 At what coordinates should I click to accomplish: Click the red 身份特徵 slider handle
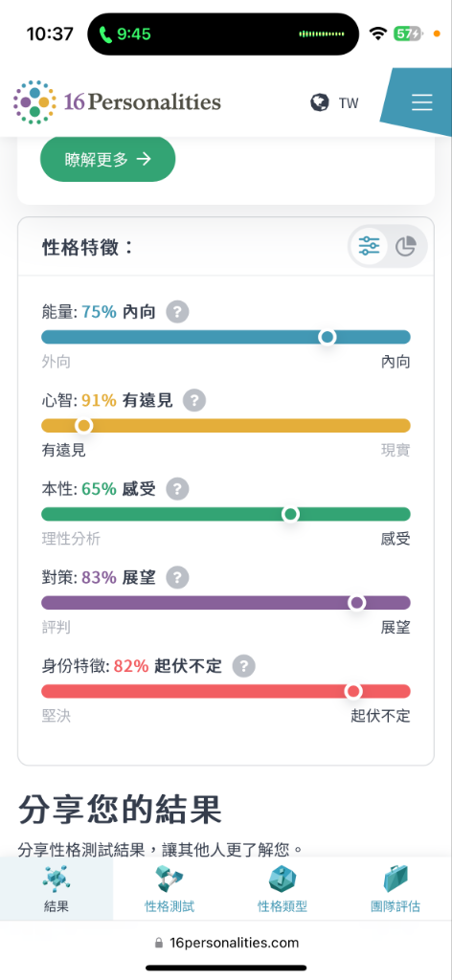click(354, 691)
